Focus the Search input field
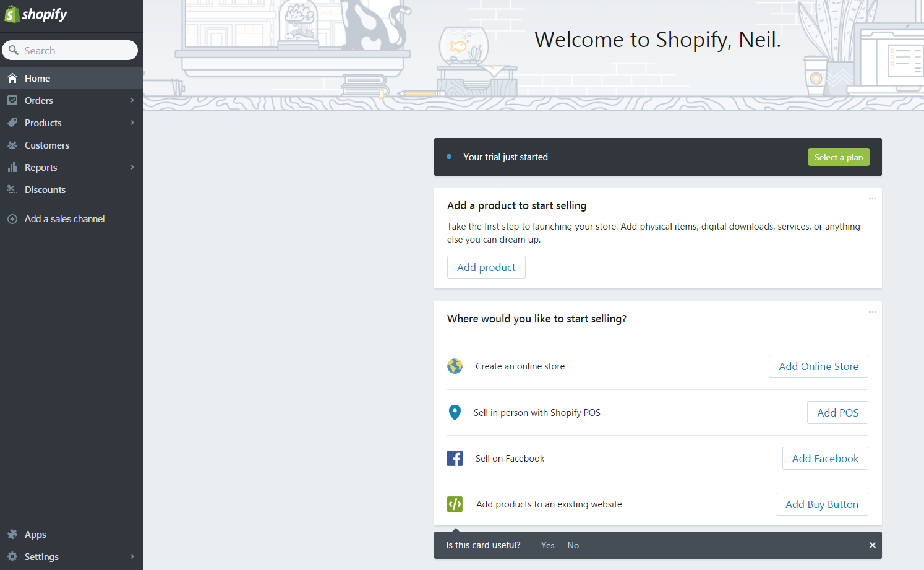Viewport: 924px width, 570px height. [x=70, y=50]
